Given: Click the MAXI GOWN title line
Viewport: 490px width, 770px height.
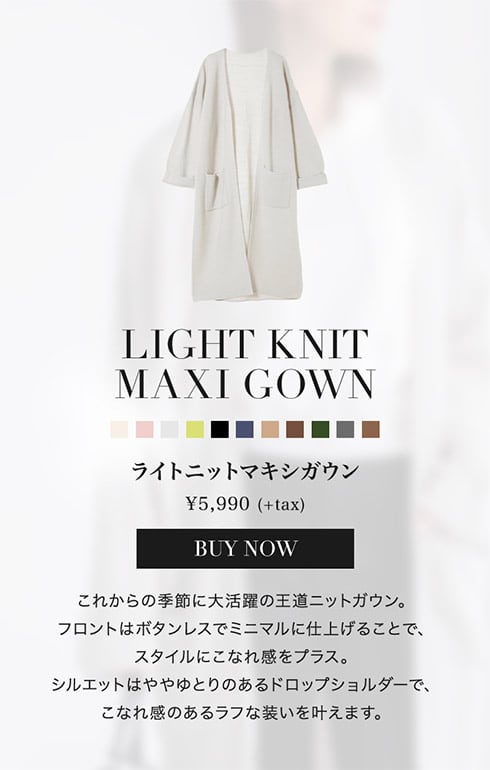Looking at the screenshot, I should pos(245,384).
